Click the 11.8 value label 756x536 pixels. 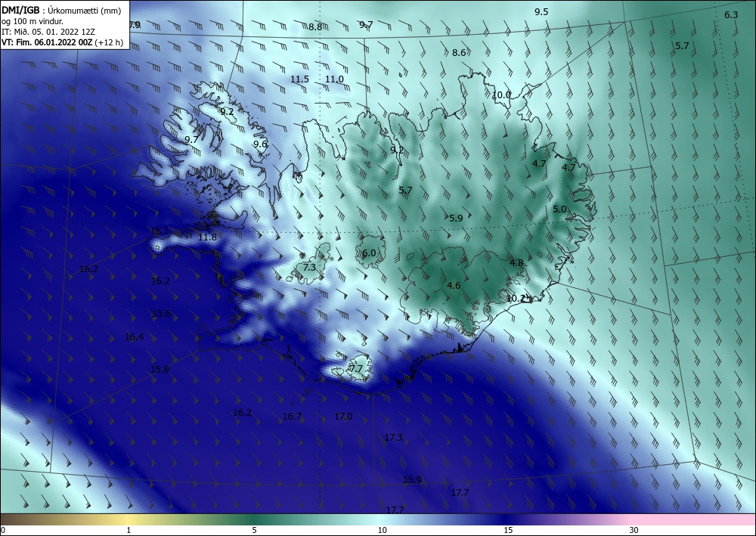(x=207, y=237)
